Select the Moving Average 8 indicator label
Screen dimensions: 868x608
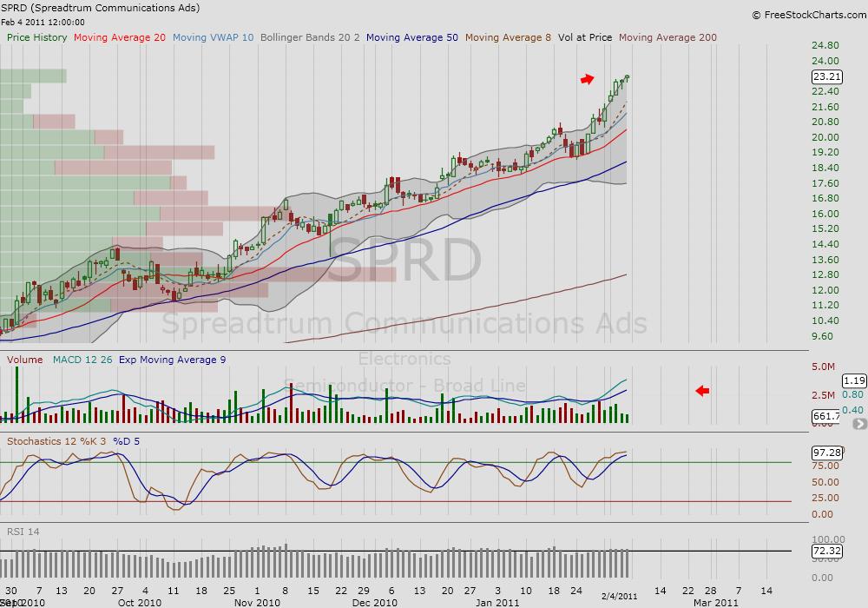(508, 37)
